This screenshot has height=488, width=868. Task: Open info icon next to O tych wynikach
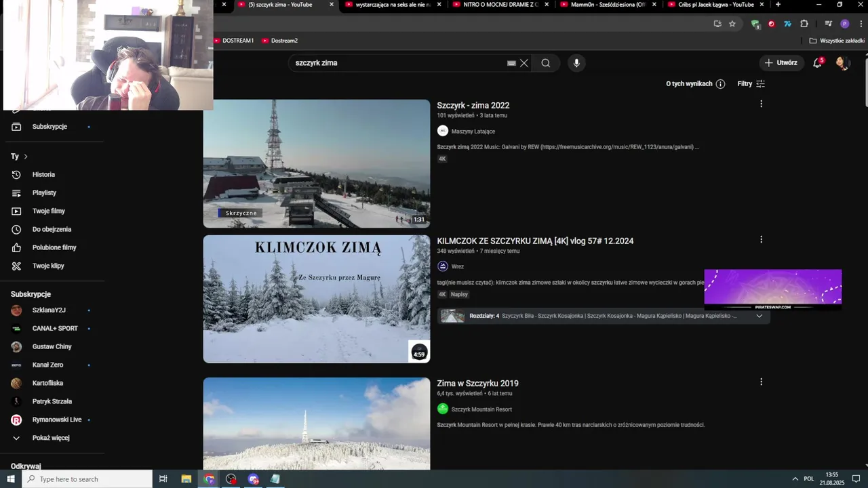click(x=720, y=84)
